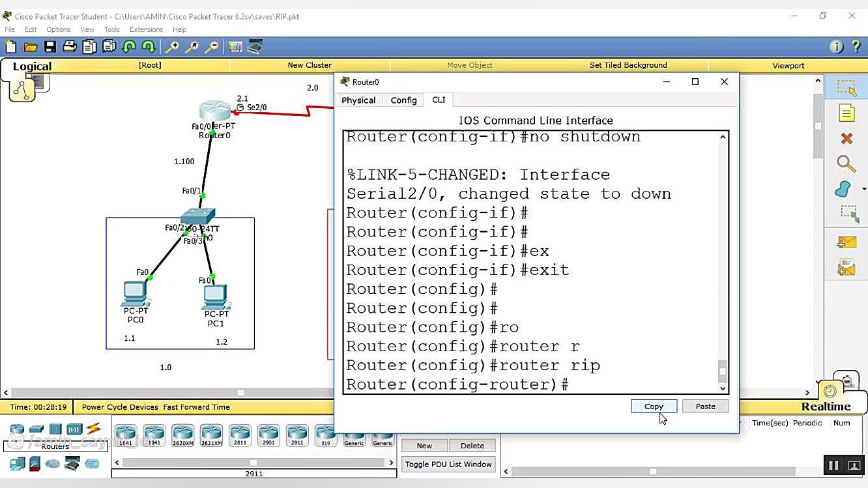Select the Custom Made Devices icon

pyautogui.click(x=72, y=464)
